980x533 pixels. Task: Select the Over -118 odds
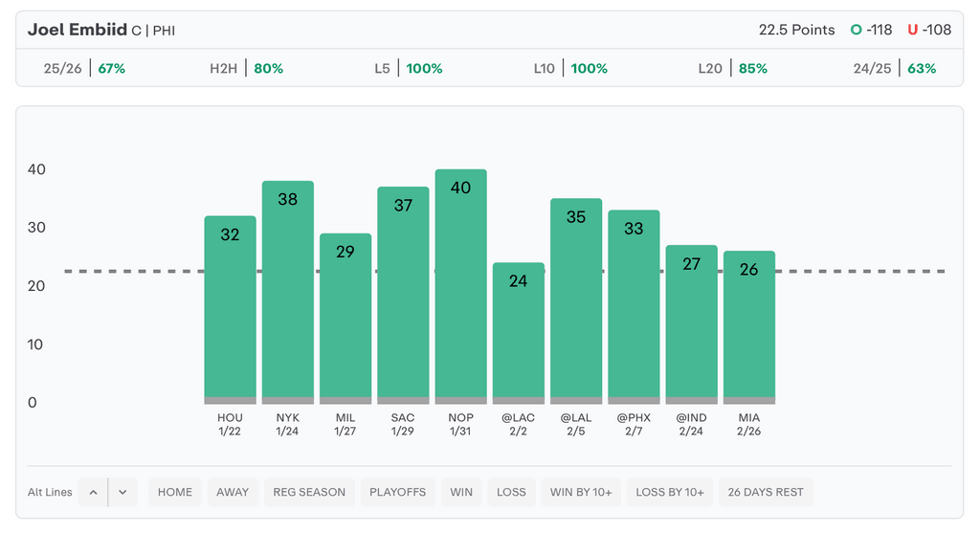click(871, 30)
